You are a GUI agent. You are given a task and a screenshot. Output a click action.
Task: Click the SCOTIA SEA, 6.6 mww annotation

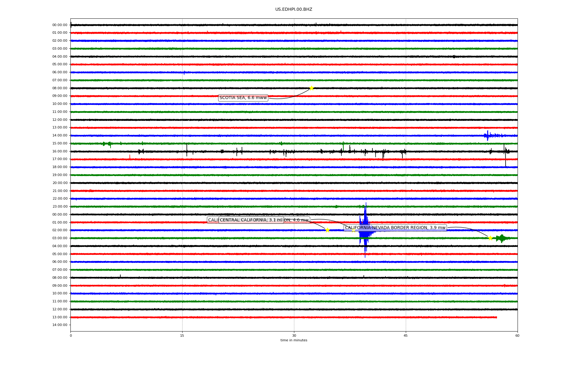(x=243, y=98)
